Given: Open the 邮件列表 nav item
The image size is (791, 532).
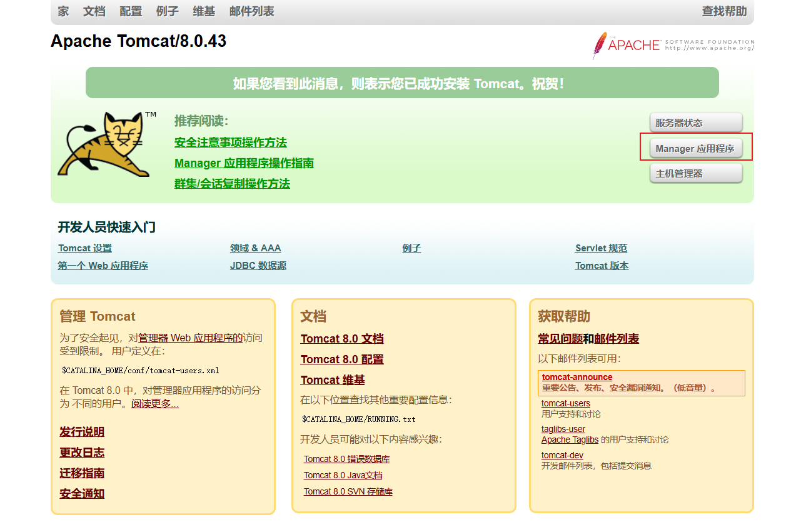Looking at the screenshot, I should pos(252,11).
